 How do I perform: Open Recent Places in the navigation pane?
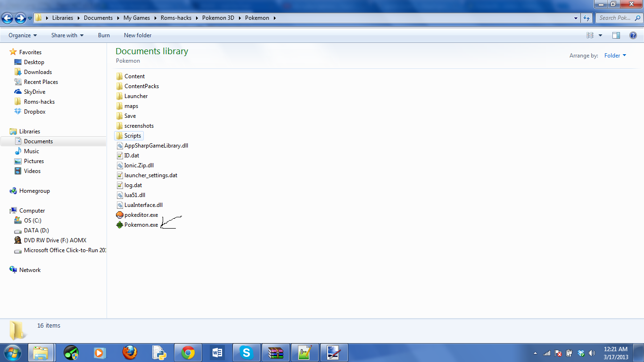click(x=36, y=82)
